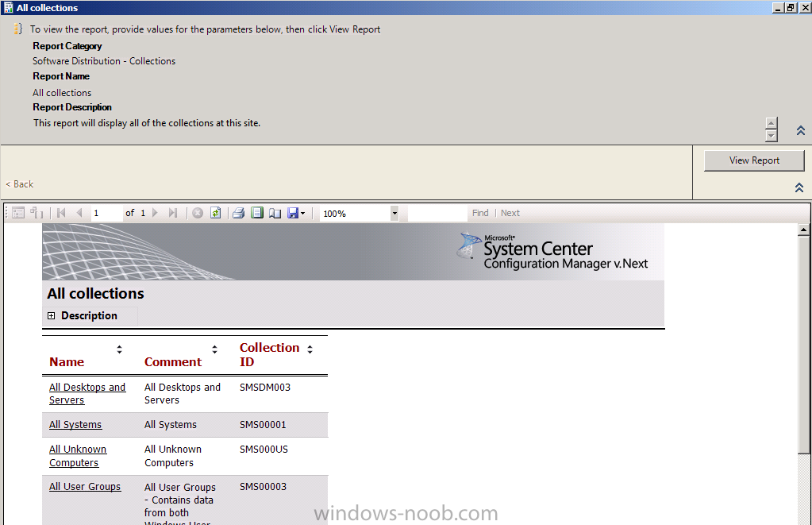The image size is (812, 525).
Task: Minimize the All collections window
Action: click(779, 8)
